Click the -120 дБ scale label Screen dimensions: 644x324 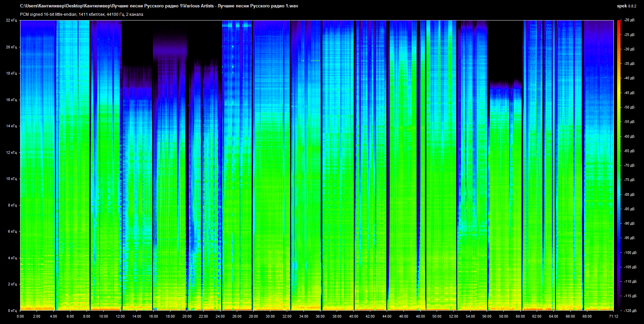click(x=629, y=311)
